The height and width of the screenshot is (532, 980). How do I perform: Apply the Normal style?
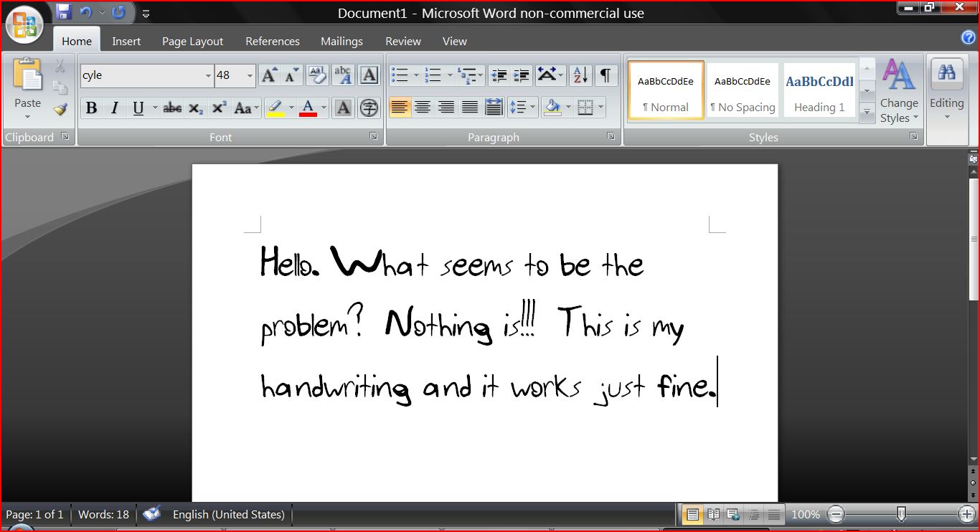666,90
